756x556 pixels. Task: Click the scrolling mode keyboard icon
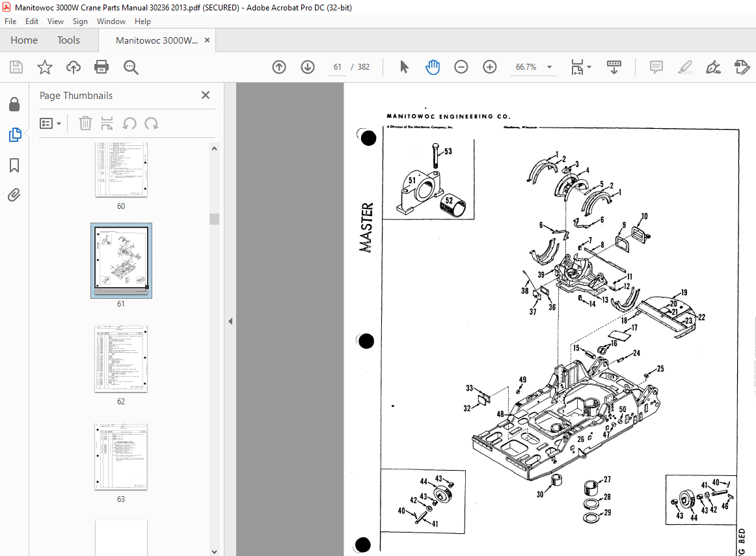(x=614, y=67)
